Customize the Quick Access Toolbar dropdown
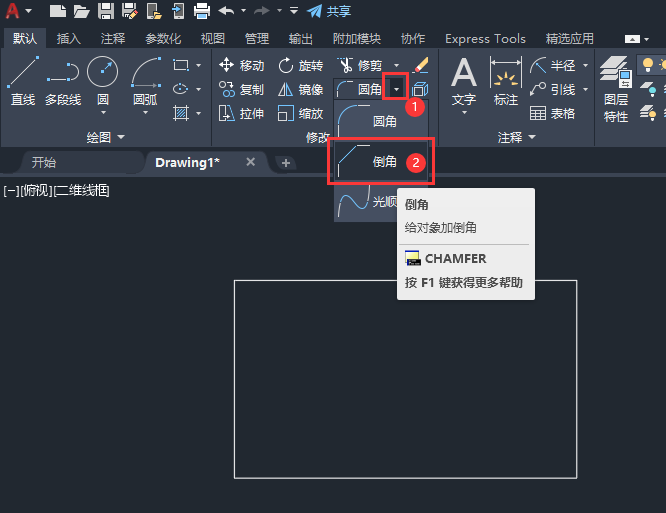This screenshot has width=666, height=513. pos(293,11)
